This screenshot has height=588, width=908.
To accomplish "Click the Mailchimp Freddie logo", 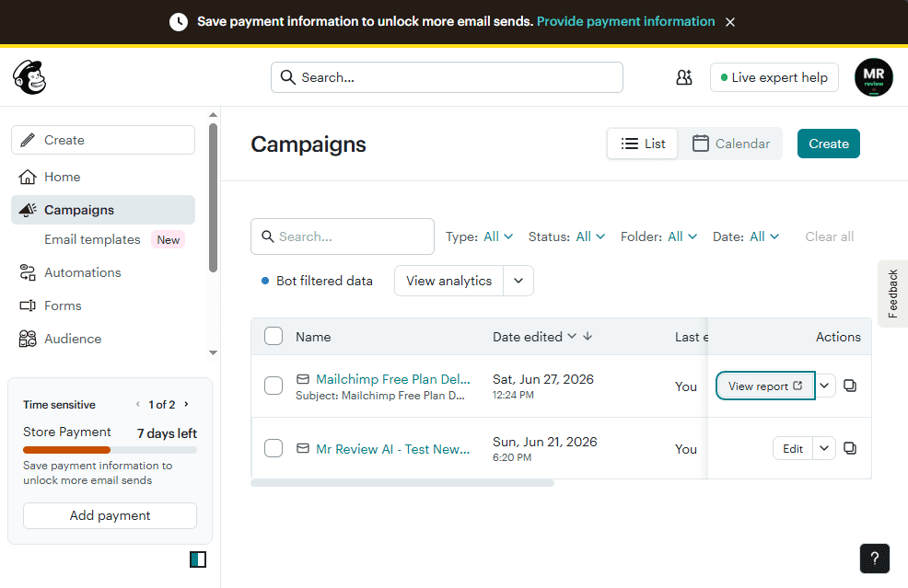I will point(29,77).
